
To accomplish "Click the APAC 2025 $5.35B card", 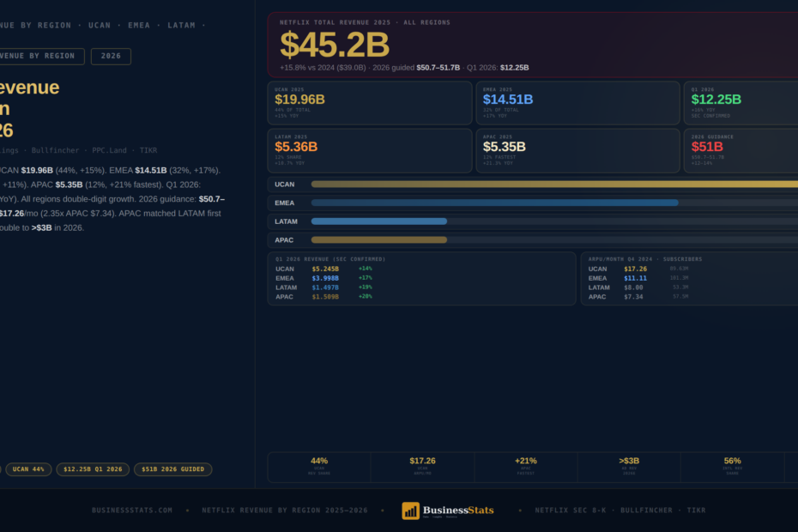I will [x=578, y=151].
